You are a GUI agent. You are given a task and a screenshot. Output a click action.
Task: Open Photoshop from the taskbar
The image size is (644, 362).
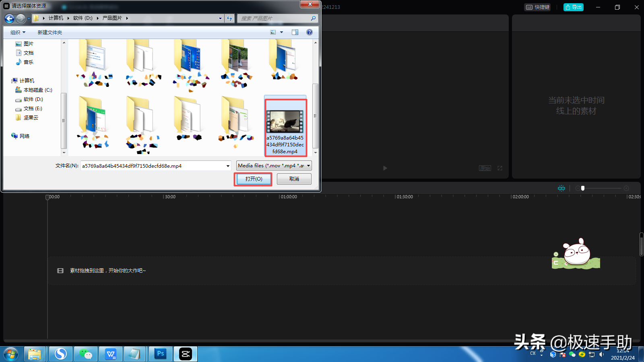point(161,354)
